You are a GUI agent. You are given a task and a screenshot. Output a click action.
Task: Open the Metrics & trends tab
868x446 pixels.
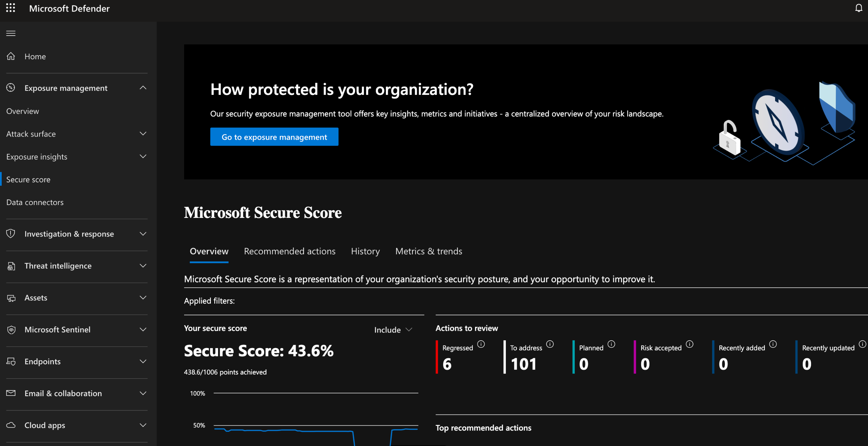tap(429, 251)
